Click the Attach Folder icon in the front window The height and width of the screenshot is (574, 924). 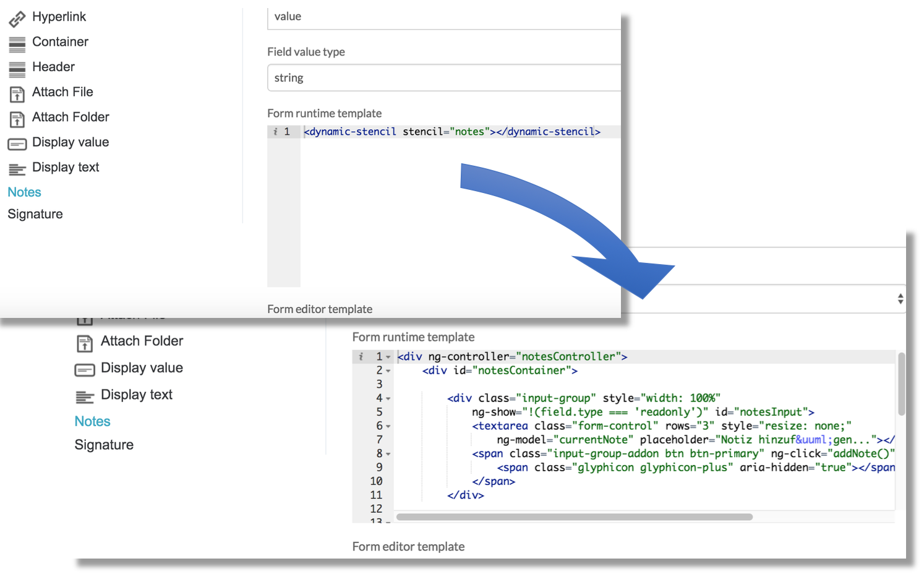click(x=17, y=119)
